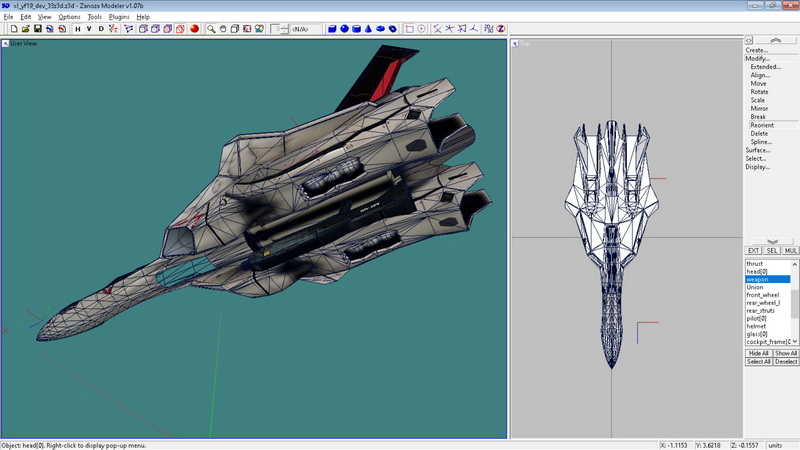Choose the Reorient command
Image resolution: width=800 pixels, height=450 pixels.
click(x=762, y=125)
